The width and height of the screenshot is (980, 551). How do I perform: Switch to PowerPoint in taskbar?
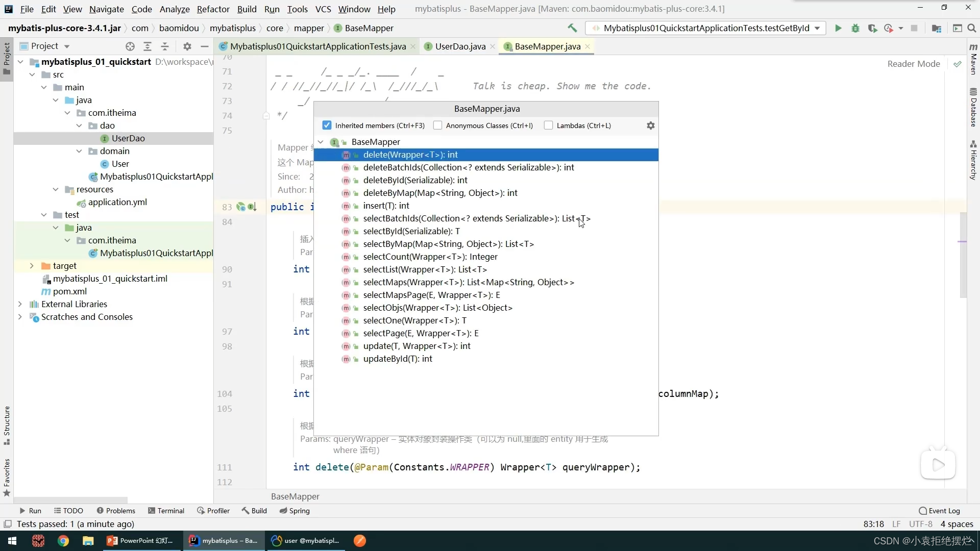pos(141,541)
